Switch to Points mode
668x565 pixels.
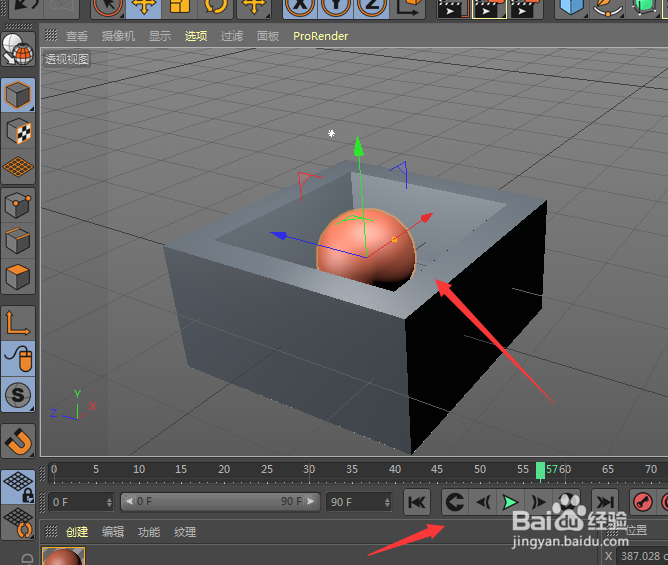click(x=18, y=205)
